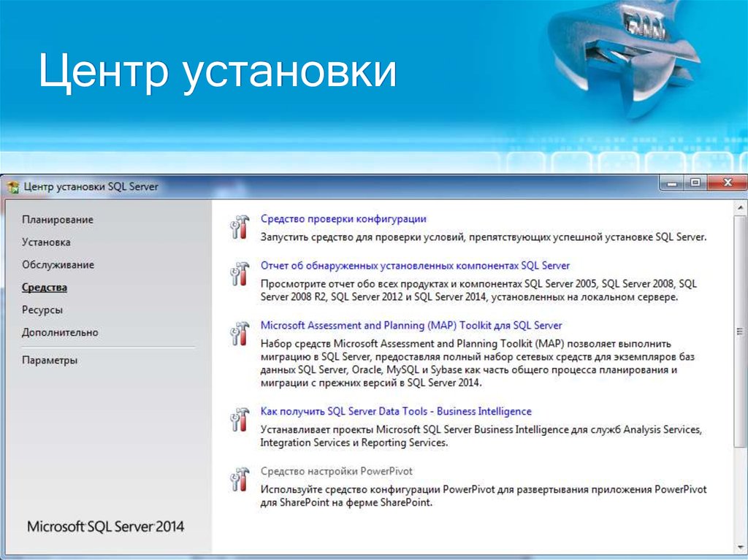
Task: Click Средство настройки PowerPivot link
Action: tap(336, 471)
